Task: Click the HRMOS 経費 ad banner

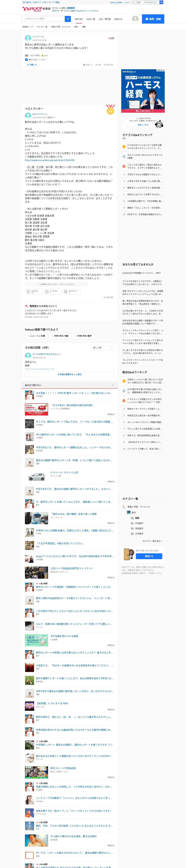Action: [143, 91]
